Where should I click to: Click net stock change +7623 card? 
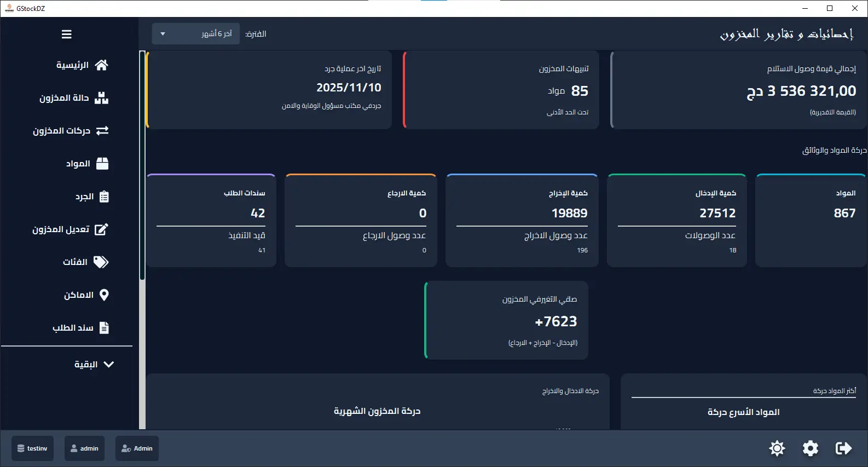point(506,320)
